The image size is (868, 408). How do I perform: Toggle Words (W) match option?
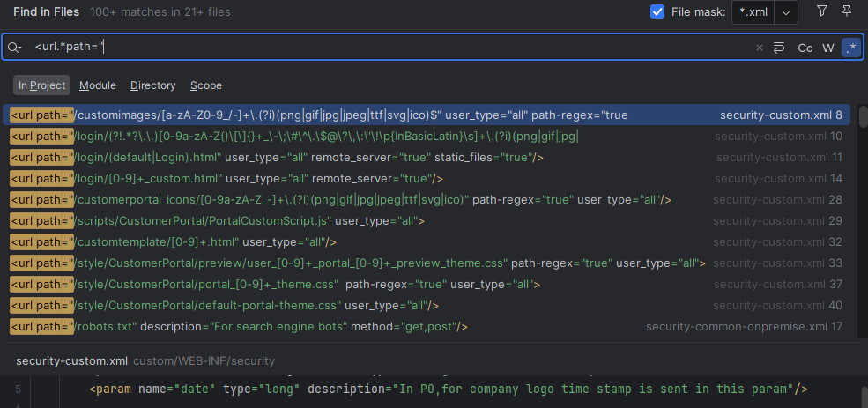click(828, 48)
